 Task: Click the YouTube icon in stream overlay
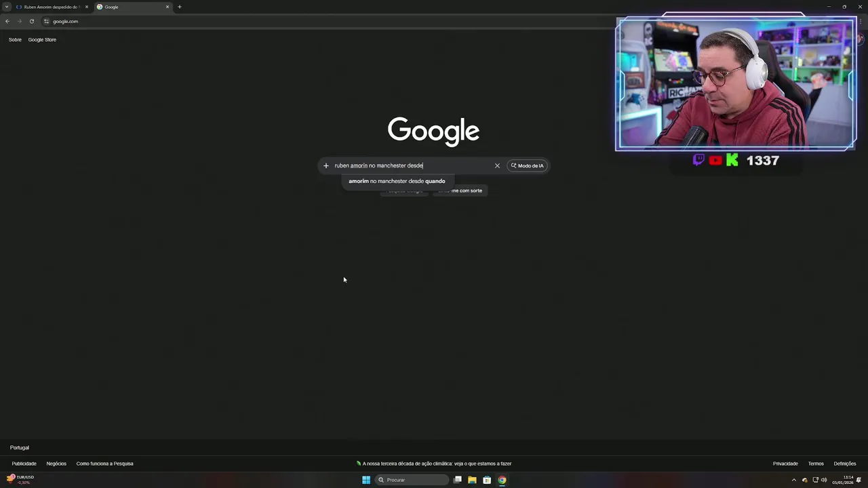tap(715, 160)
